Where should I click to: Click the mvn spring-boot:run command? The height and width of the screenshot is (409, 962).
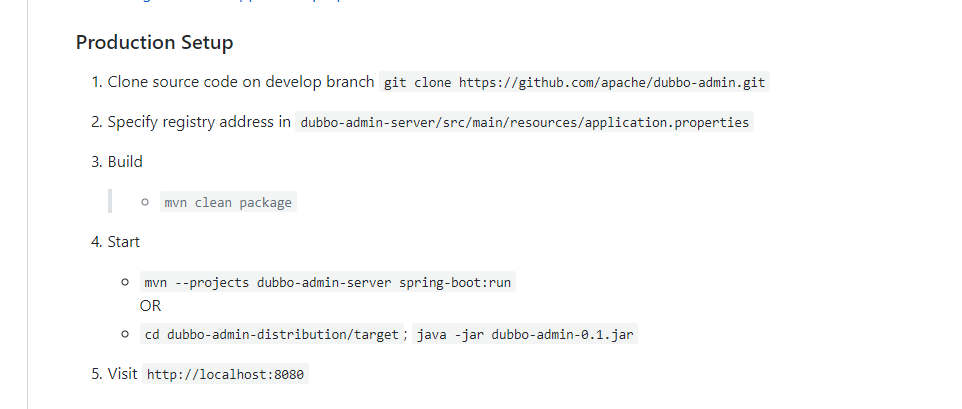coord(328,282)
